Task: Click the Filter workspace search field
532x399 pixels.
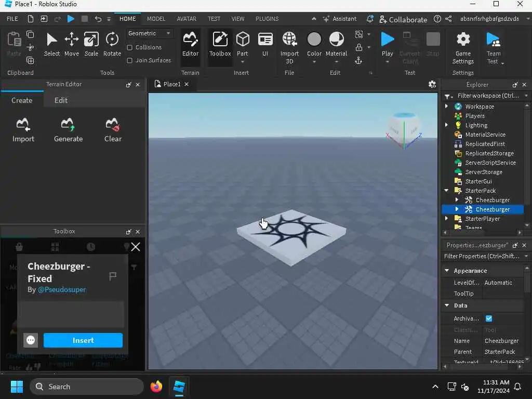Action: [487, 96]
